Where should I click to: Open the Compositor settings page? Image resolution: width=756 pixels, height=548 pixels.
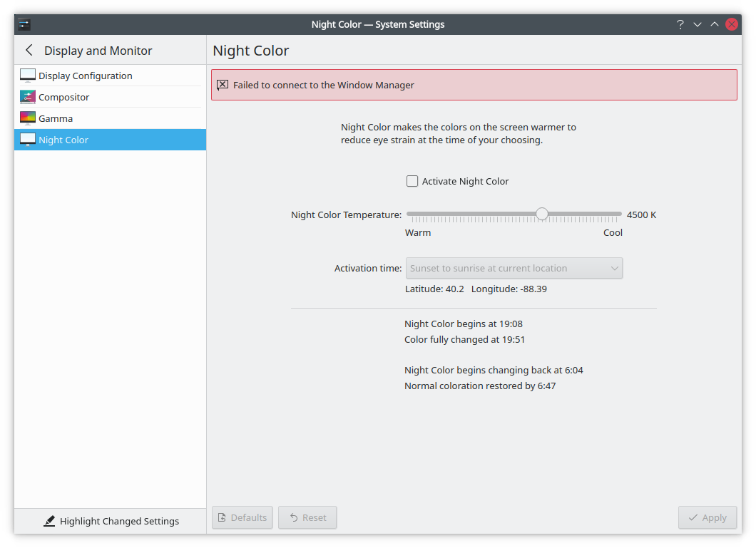pos(110,97)
